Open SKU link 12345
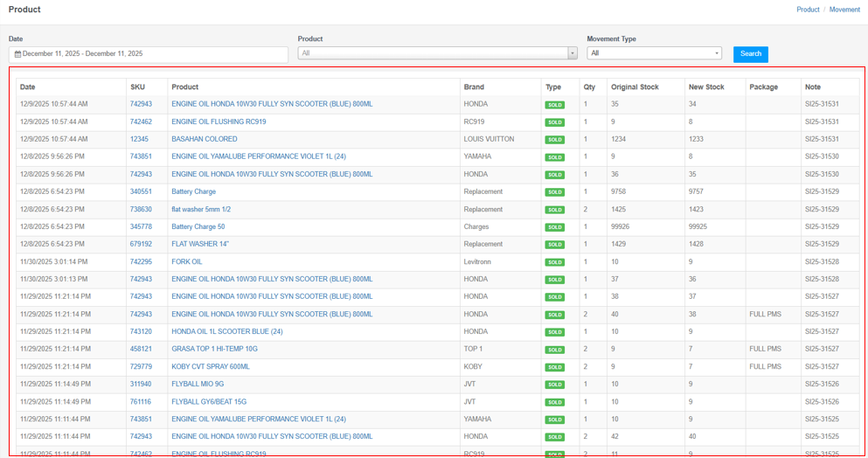Viewport: 868px width, 458px height. click(x=139, y=139)
